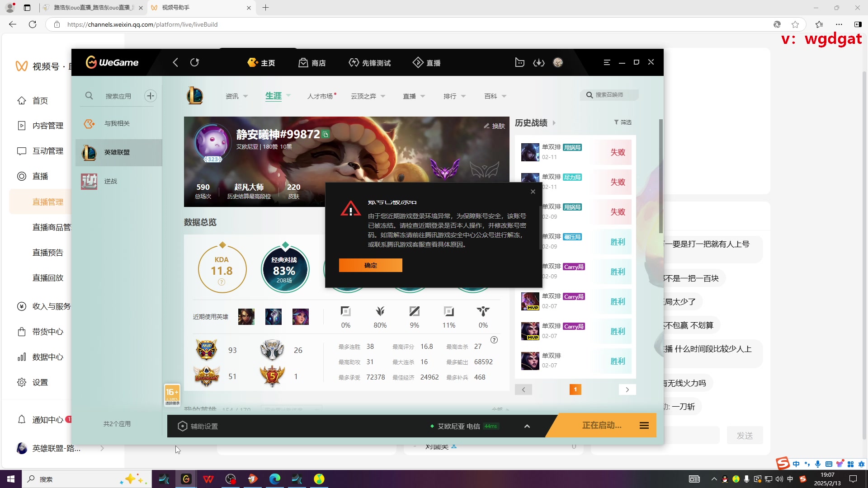Screen dimensions: 868x488
Task: Click WPS icon in taskbar
Action: click(208, 479)
